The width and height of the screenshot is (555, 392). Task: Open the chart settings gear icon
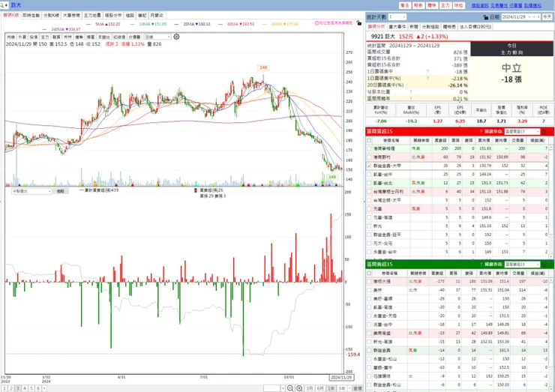click(x=176, y=37)
